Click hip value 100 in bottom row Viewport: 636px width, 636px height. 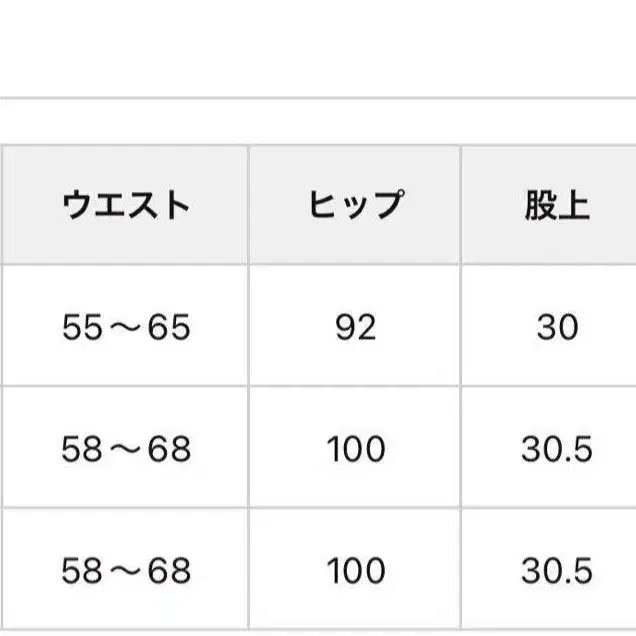pos(355,571)
